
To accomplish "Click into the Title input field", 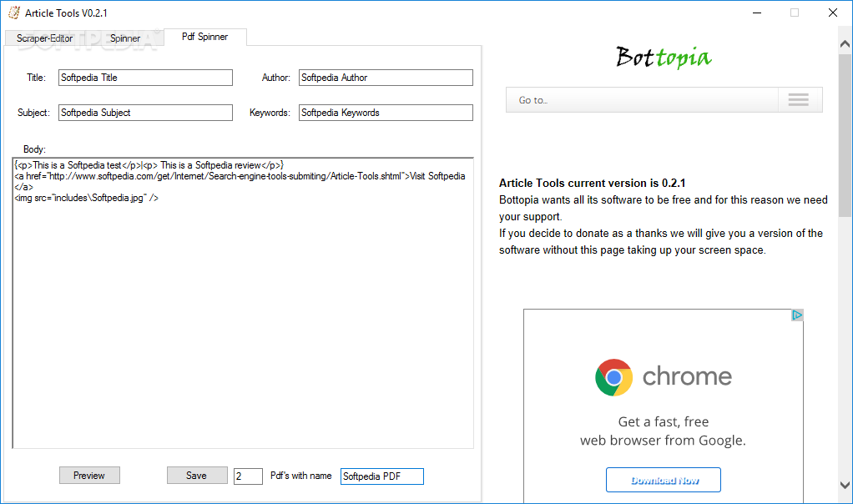I will (x=145, y=78).
